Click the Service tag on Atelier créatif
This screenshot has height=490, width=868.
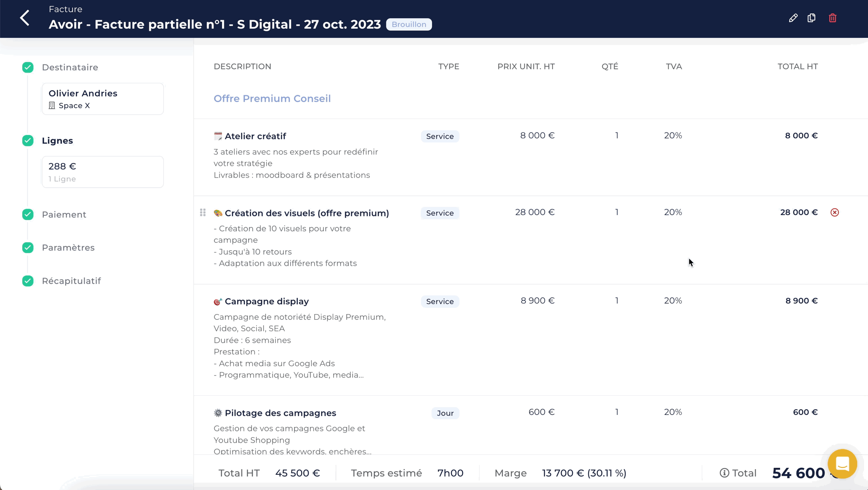440,136
